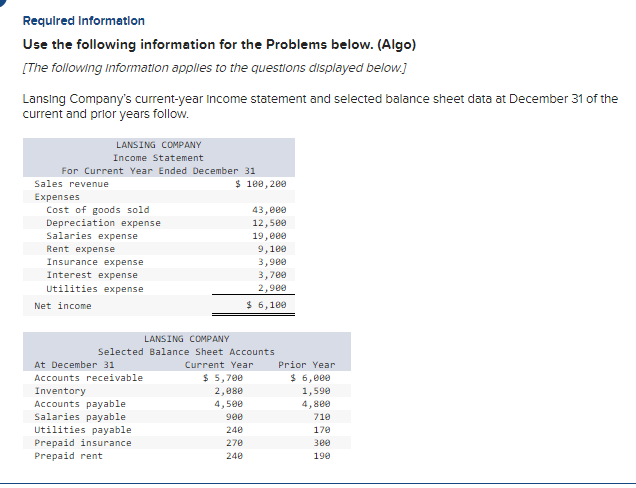Select the Salaries expense label
The image size is (636, 488).
click(x=92, y=236)
